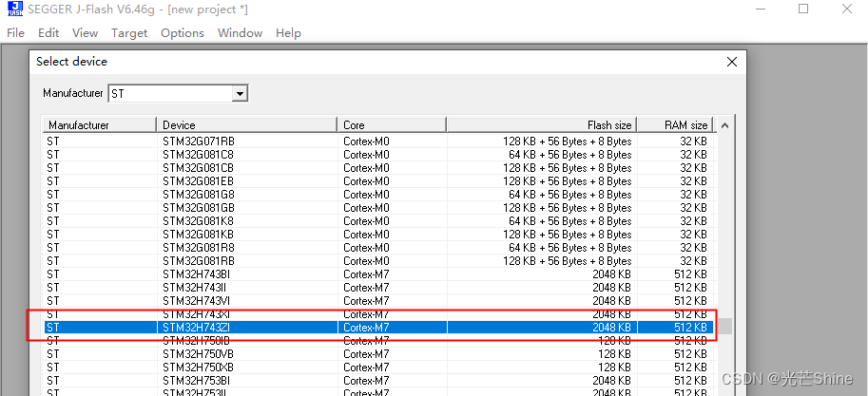Open the File menu
This screenshot has width=868, height=396.
(x=15, y=33)
